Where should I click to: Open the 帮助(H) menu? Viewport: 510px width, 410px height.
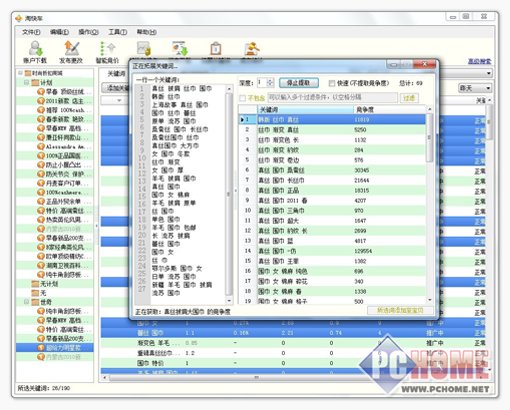tap(147, 32)
